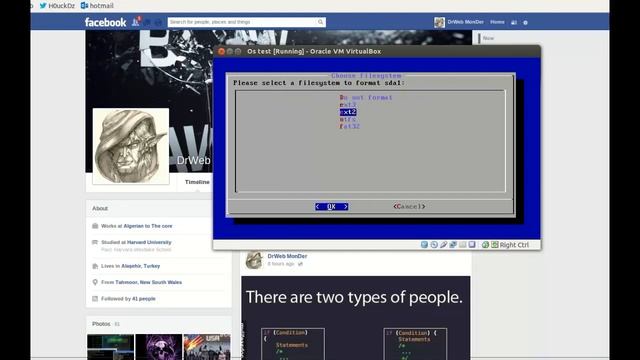Screen dimensions: 640x360
Task: Click the Now timeline marker
Action: coord(488,38)
